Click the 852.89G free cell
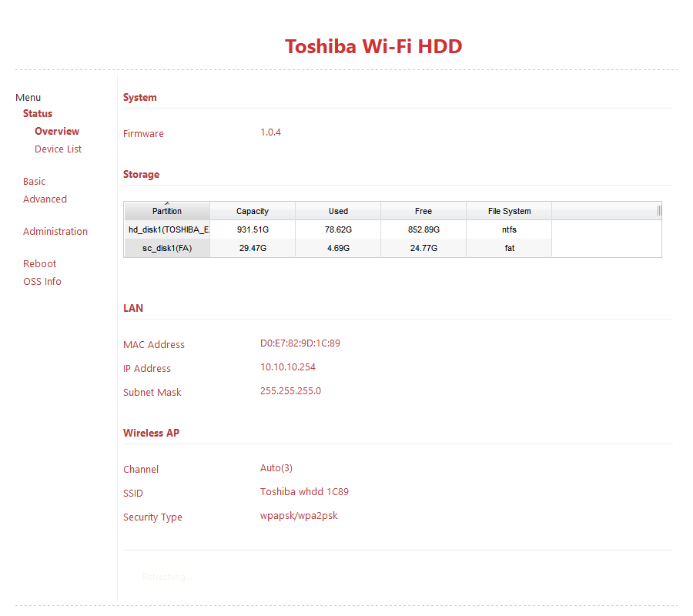 click(423, 229)
